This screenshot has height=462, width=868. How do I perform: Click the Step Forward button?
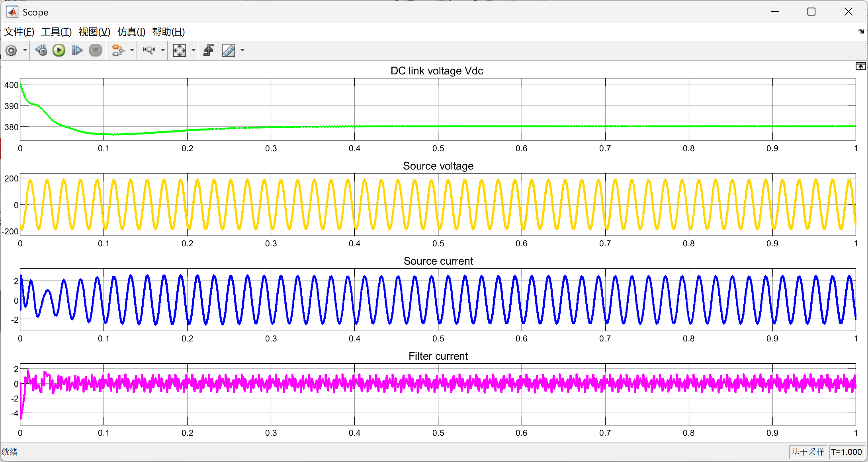pos(77,51)
